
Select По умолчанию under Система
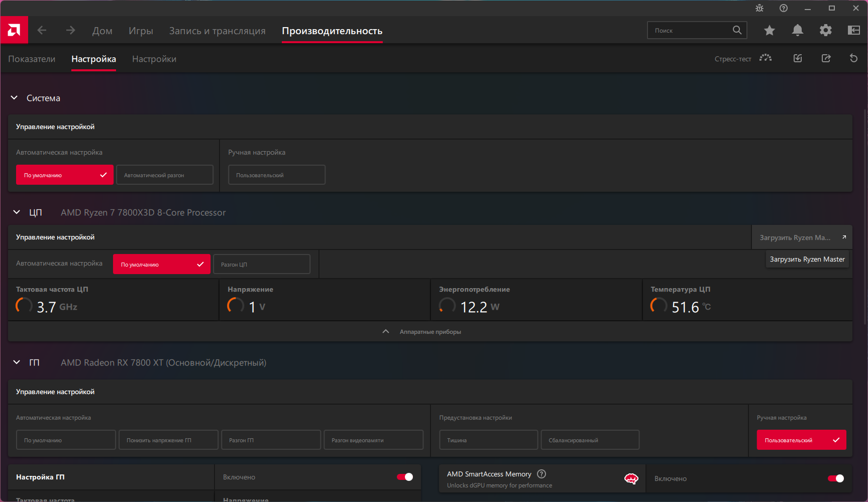[x=65, y=175]
